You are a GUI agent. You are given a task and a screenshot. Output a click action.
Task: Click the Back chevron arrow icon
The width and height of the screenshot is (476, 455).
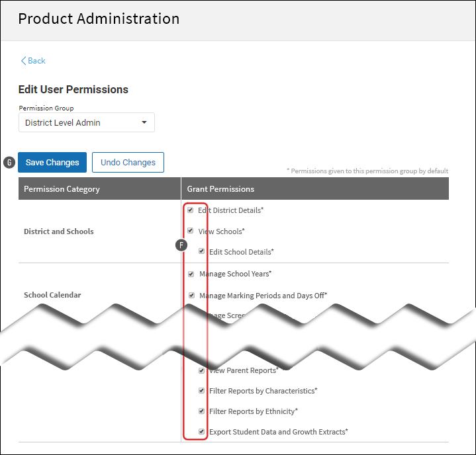pyautogui.click(x=23, y=61)
